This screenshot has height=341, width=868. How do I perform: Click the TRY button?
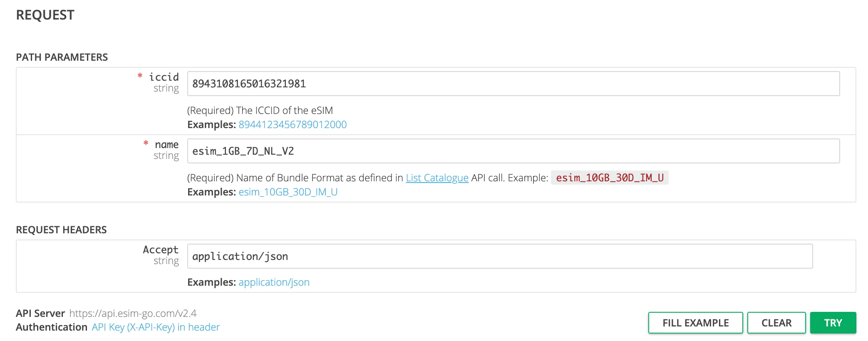(833, 323)
